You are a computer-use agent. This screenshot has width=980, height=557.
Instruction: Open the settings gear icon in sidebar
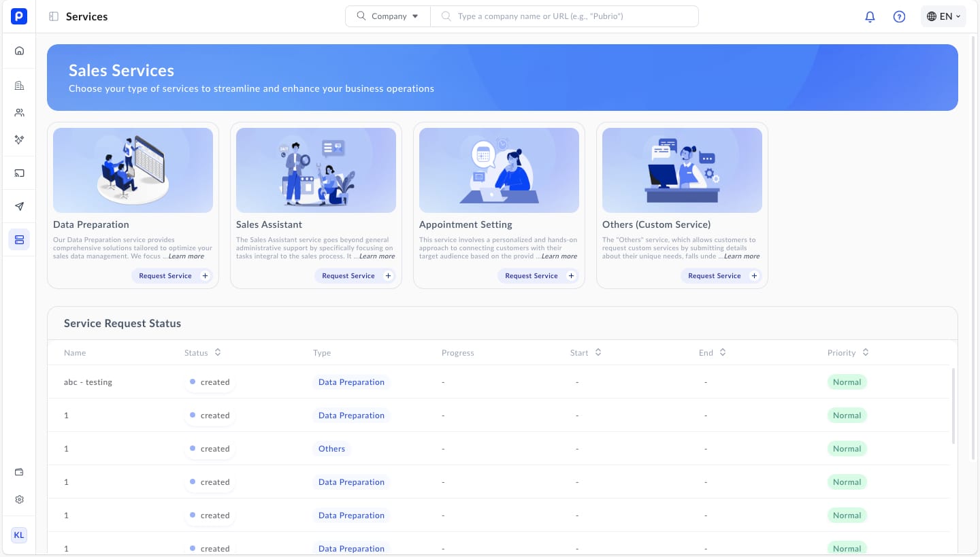[19, 499]
